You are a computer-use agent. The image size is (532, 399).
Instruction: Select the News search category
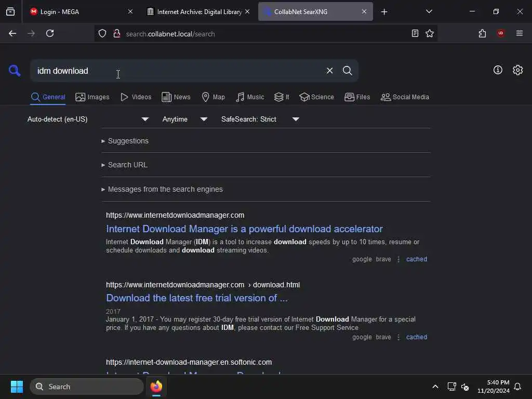[x=176, y=97]
